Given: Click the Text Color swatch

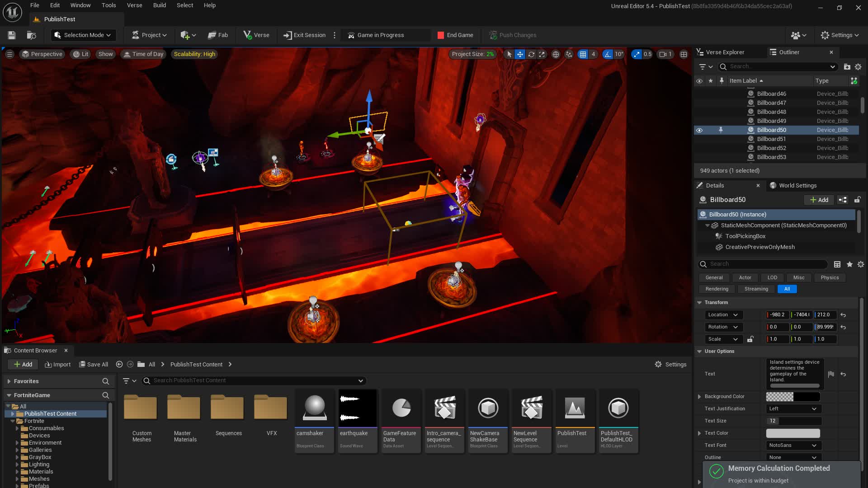Looking at the screenshot, I should pyautogui.click(x=793, y=433).
